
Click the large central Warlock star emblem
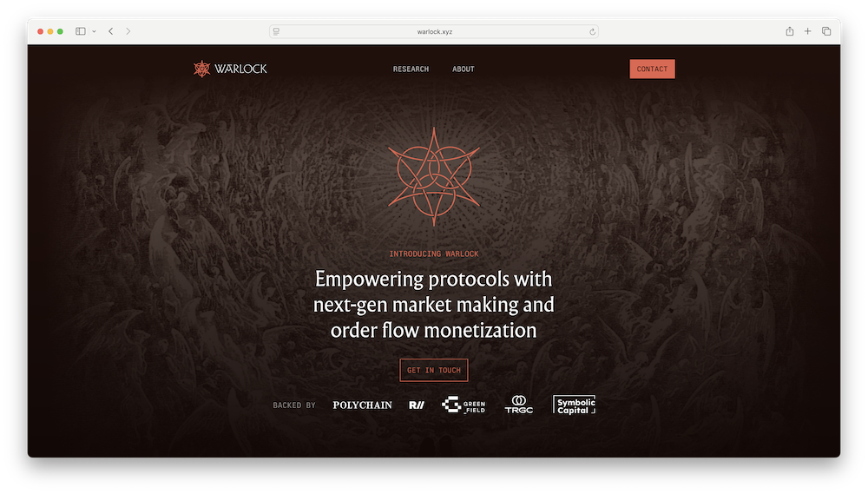tap(434, 176)
